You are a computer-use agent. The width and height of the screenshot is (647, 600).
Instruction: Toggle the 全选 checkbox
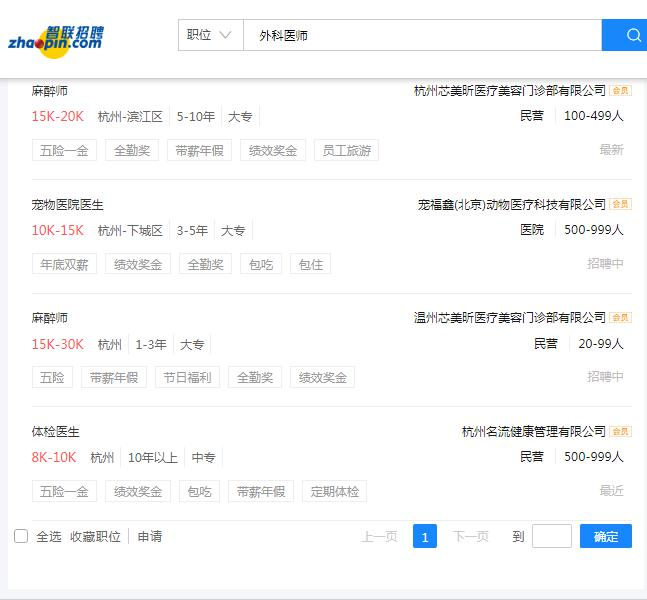coord(21,537)
